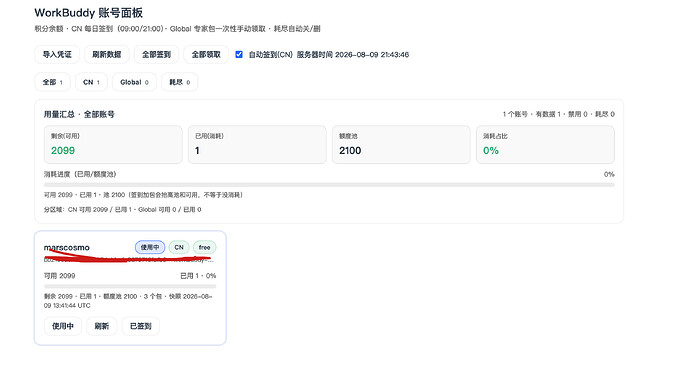This screenshot has height=373, width=690.
Task: Switch to the Global filter tab
Action: 134,82
